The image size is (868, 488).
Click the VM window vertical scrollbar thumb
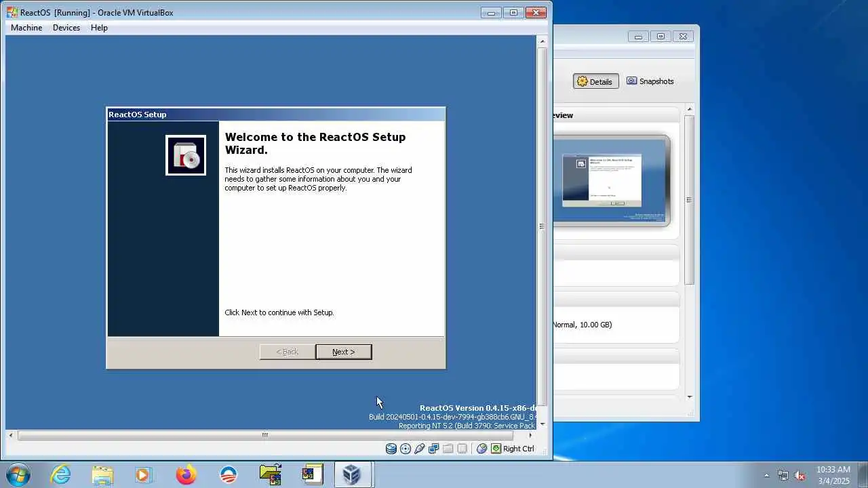542,226
